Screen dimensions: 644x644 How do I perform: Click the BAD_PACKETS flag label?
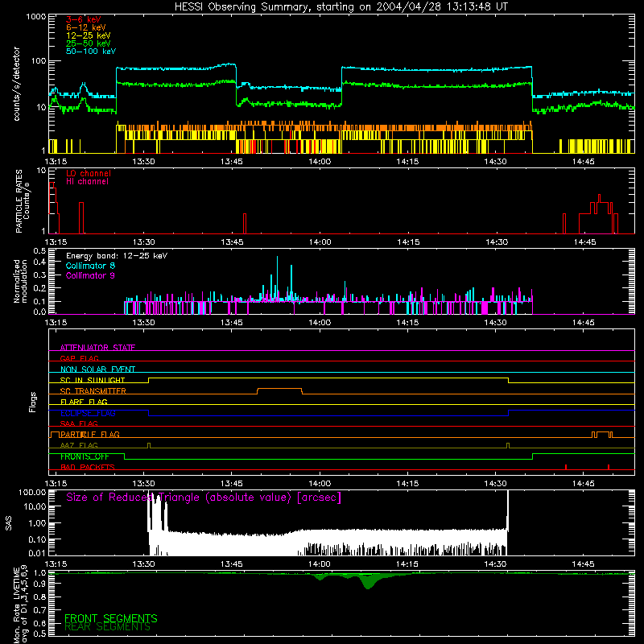click(x=88, y=467)
